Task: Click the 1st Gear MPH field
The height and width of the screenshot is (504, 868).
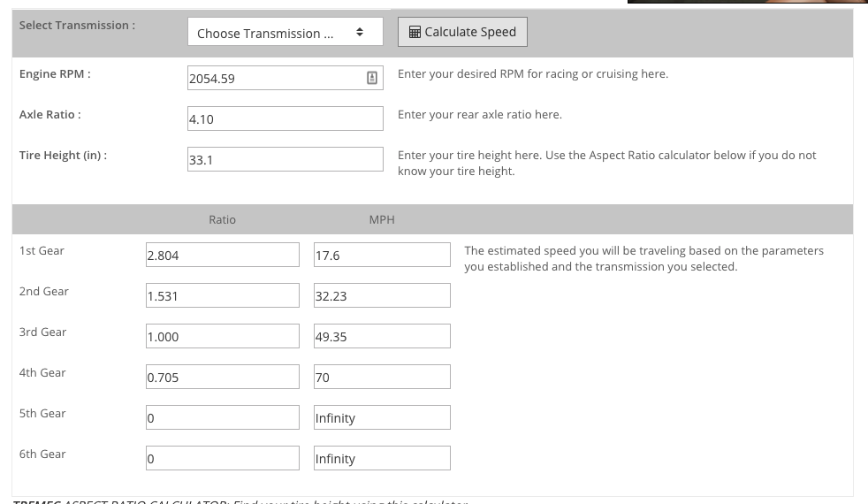Action: tap(382, 255)
